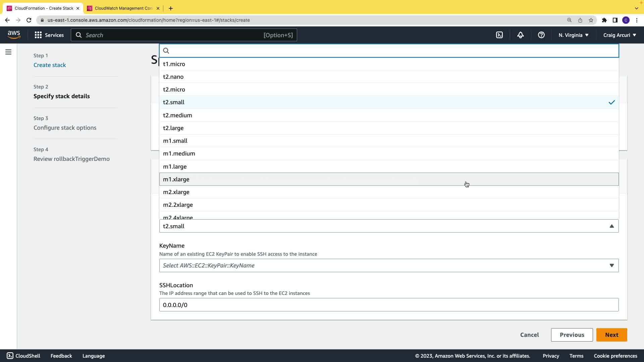Open the AWS CloudShell icon in top bar
This screenshot has height=362, width=644.
(499, 35)
